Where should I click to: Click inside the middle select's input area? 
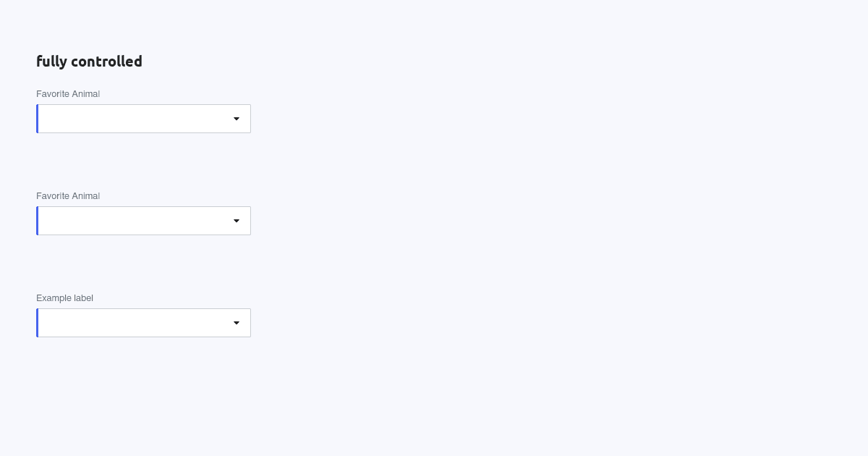tap(130, 221)
